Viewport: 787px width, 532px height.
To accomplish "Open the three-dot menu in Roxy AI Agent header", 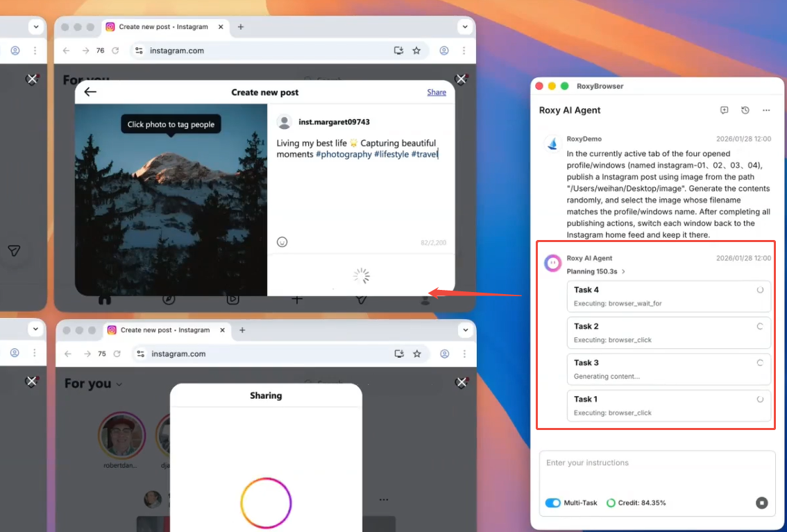I will point(766,110).
